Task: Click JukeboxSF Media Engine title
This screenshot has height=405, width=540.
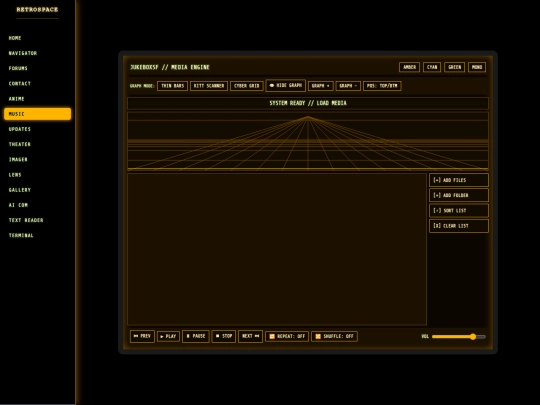Action: point(170,67)
